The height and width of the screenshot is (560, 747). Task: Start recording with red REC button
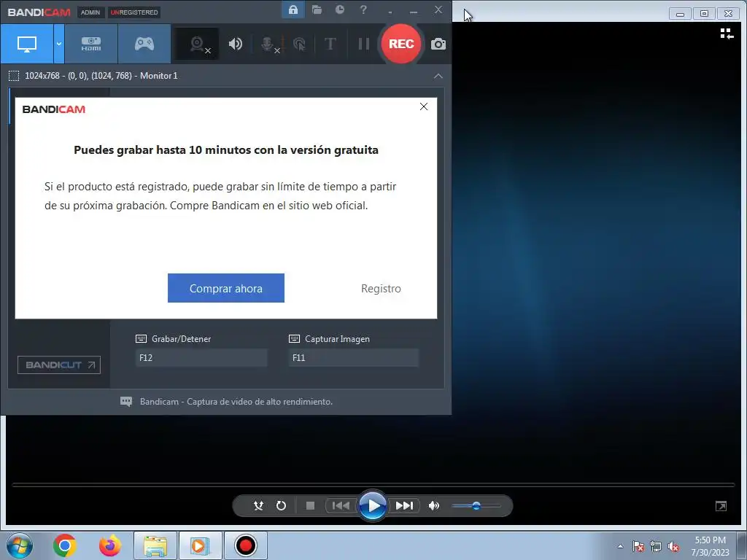pyautogui.click(x=401, y=44)
